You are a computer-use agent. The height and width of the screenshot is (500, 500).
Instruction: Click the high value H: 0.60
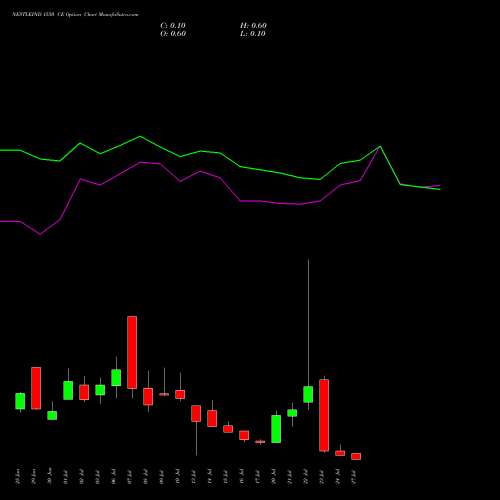click(x=253, y=26)
